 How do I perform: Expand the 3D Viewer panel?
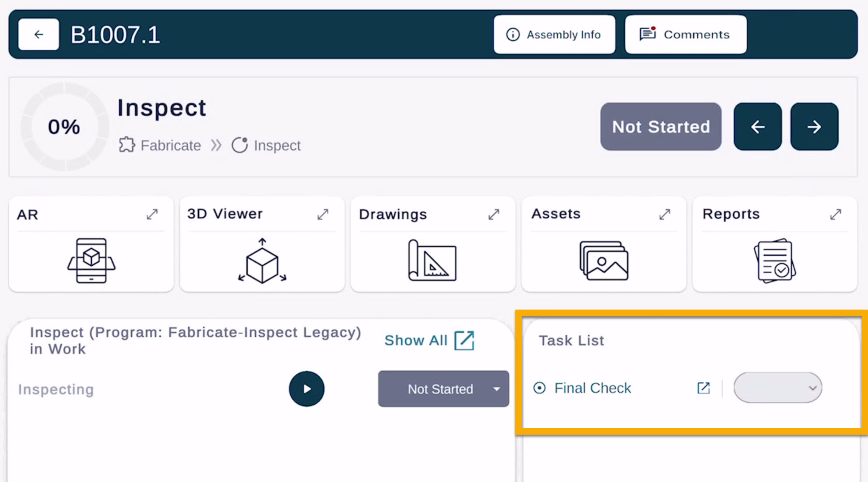click(323, 214)
